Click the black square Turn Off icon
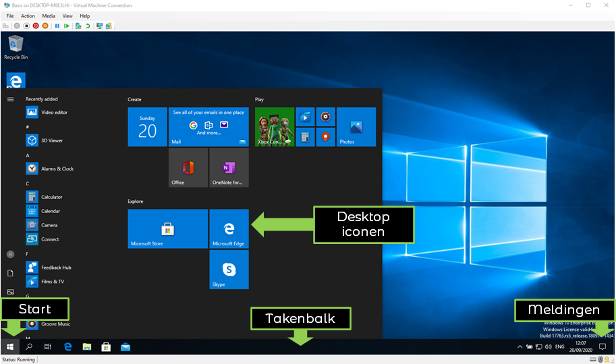This screenshot has width=616, height=364. (x=26, y=26)
